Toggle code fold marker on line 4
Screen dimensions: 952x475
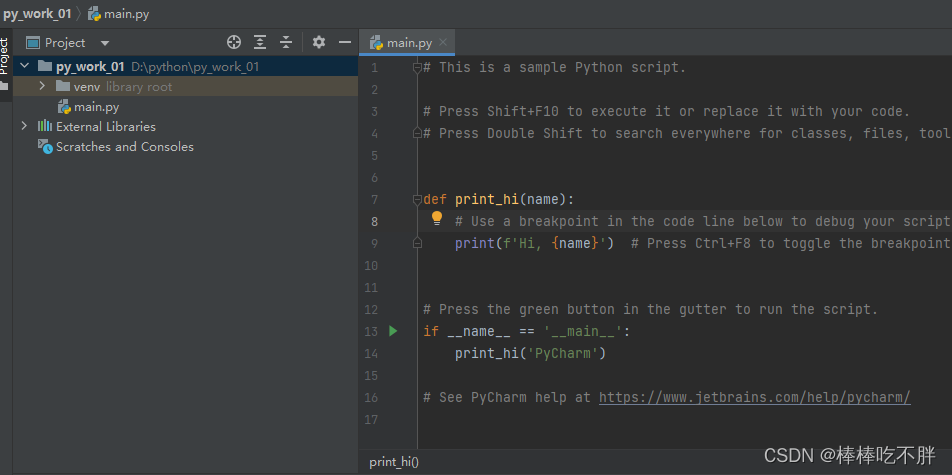417,133
